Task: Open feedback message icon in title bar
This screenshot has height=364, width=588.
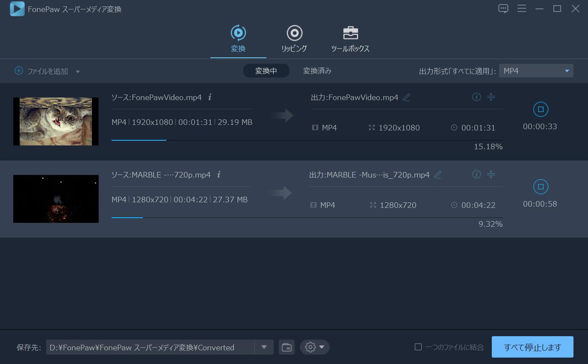Action: coord(503,9)
